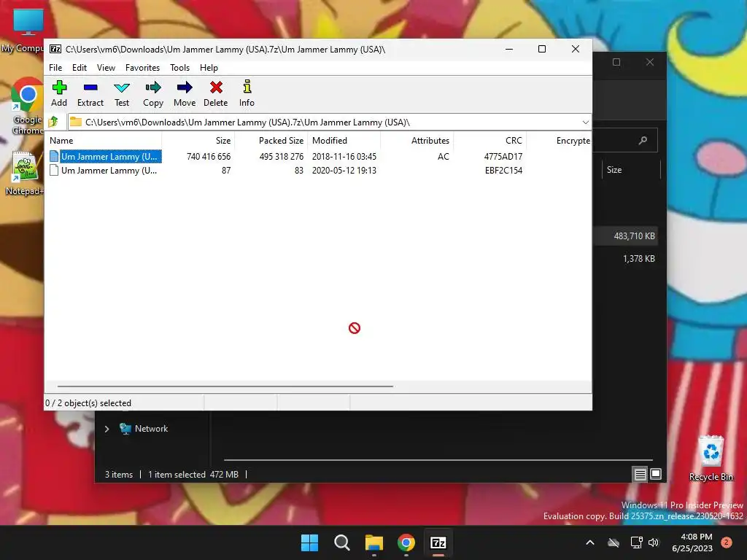This screenshot has height=560, width=747.
Task: Expand Network in File Explorer sidebar
Action: (x=107, y=429)
